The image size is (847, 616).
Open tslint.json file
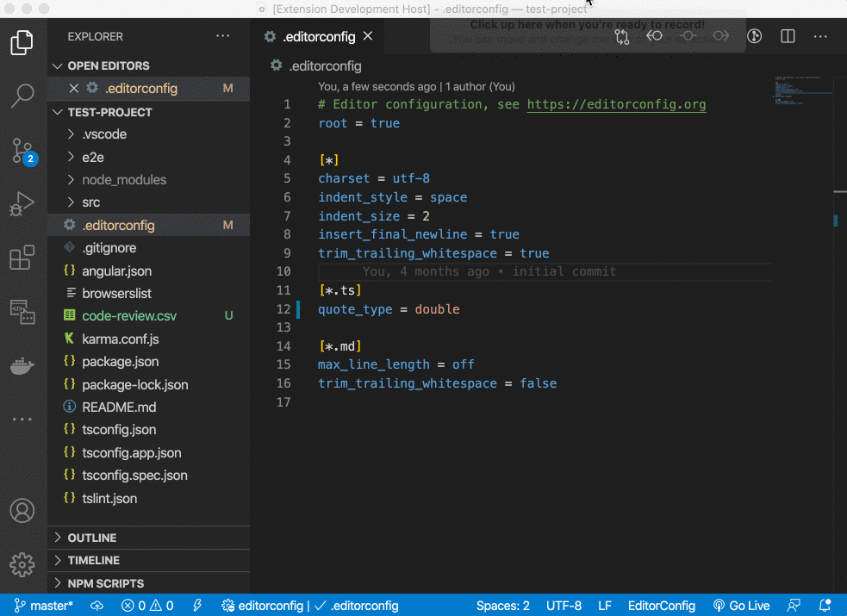pyautogui.click(x=148, y=498)
